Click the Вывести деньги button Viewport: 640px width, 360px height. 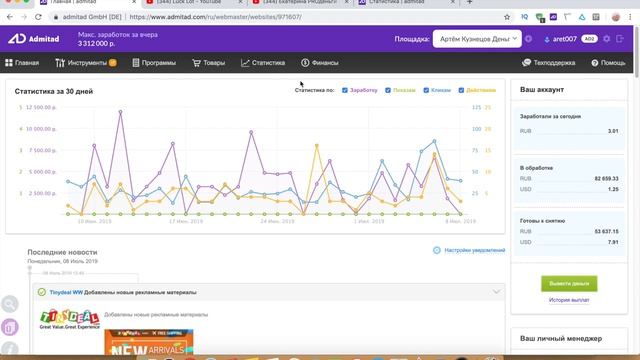(569, 284)
